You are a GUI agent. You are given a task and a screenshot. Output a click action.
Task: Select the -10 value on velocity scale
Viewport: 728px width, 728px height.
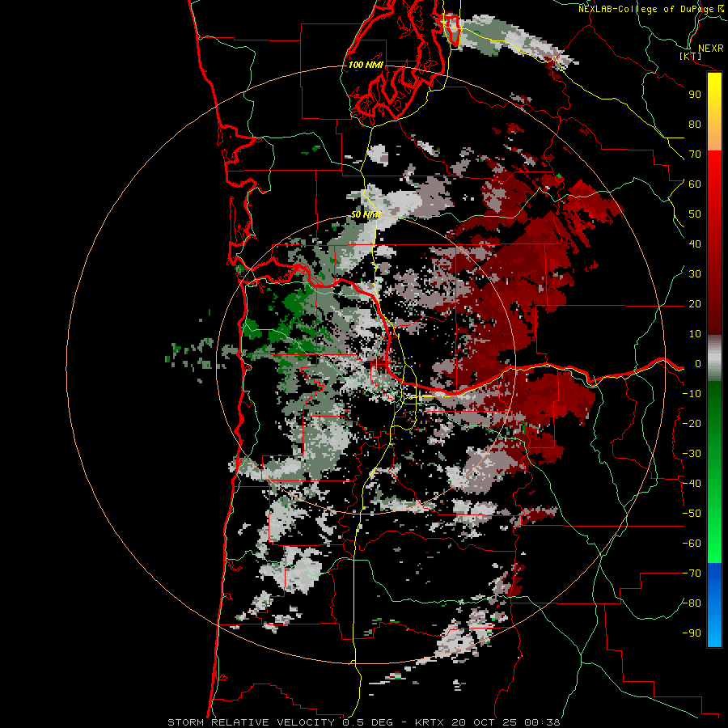[x=692, y=394]
